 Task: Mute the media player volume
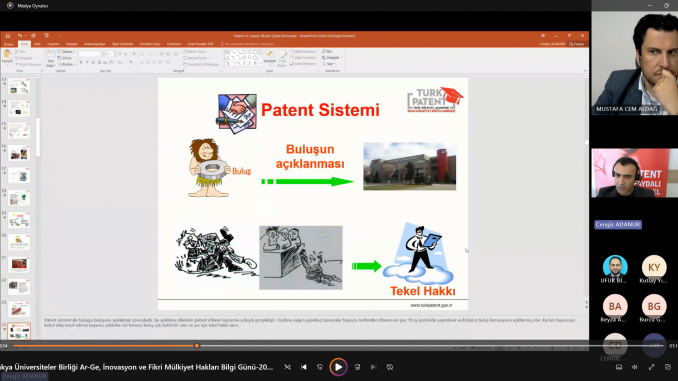(635, 367)
